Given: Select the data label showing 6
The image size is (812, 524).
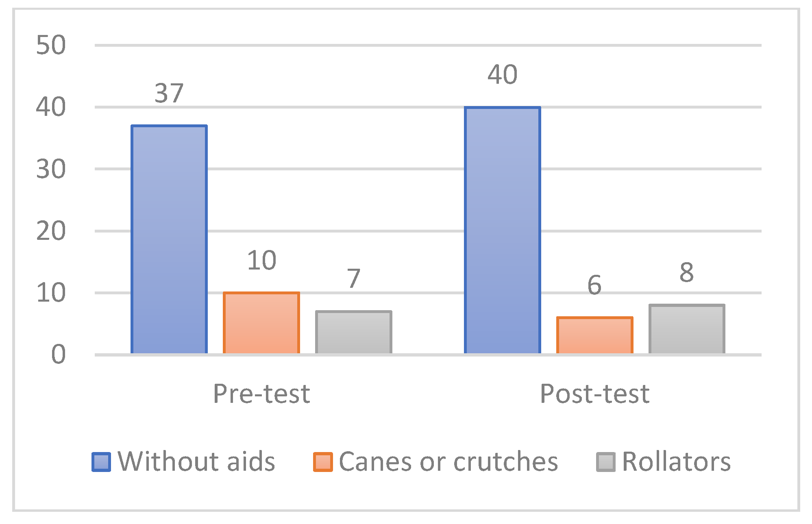Looking at the screenshot, I should click(594, 285).
